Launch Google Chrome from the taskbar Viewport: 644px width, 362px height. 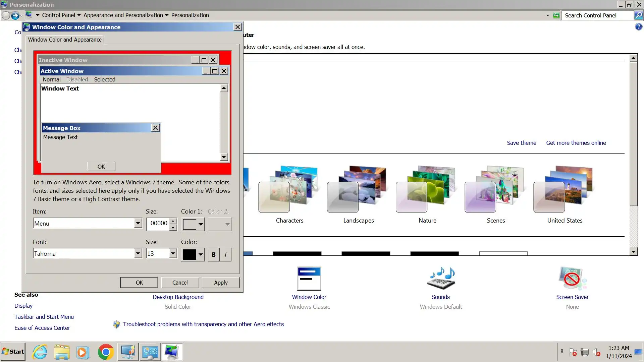tap(106, 352)
